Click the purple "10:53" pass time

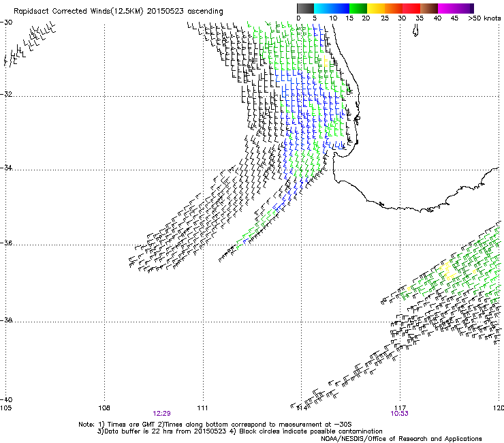(399, 414)
